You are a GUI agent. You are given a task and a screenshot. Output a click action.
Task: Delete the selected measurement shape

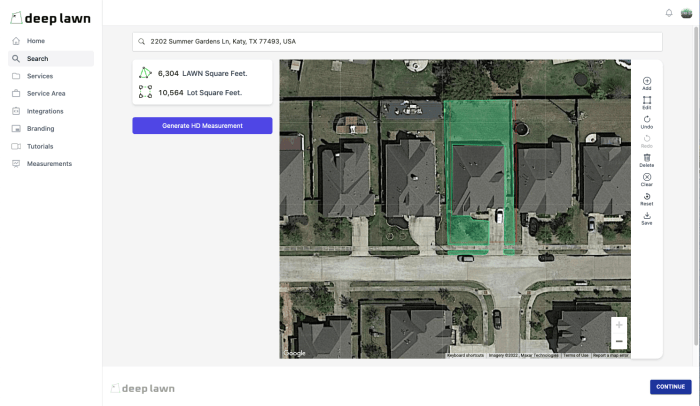click(x=646, y=160)
